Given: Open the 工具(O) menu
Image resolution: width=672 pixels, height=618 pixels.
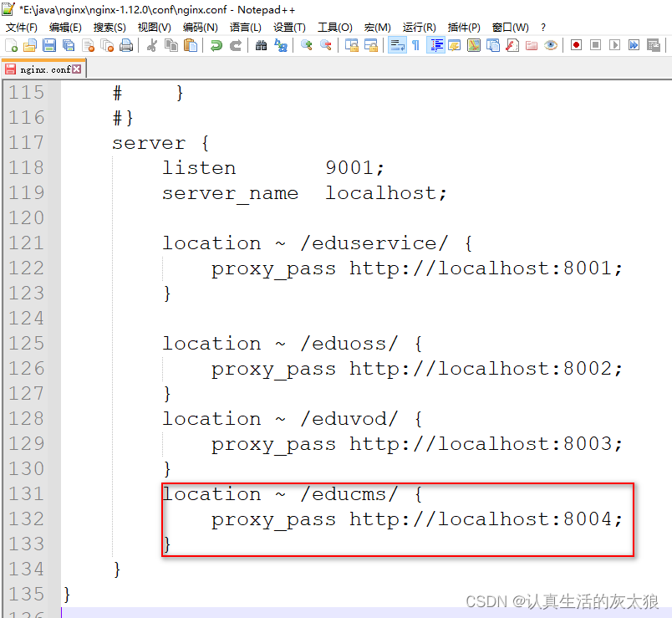Looking at the screenshot, I should pos(334,28).
